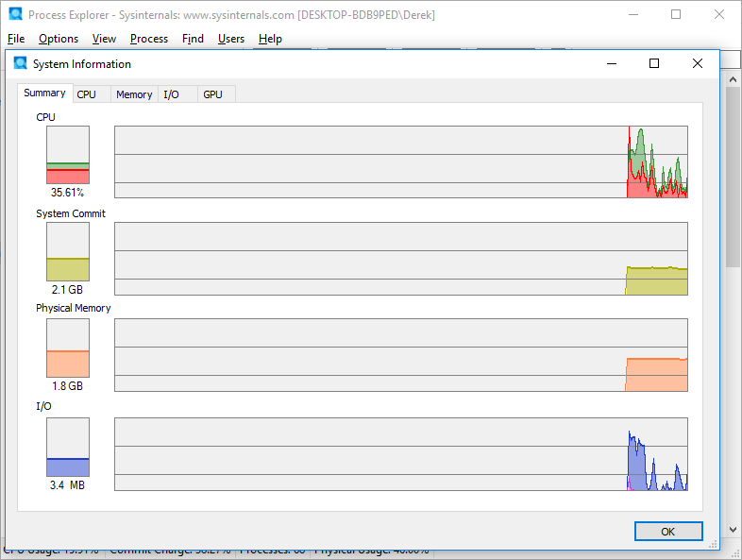Click the main window scrollbar down arrow
Screen dimensions: 742x560
[x=733, y=530]
